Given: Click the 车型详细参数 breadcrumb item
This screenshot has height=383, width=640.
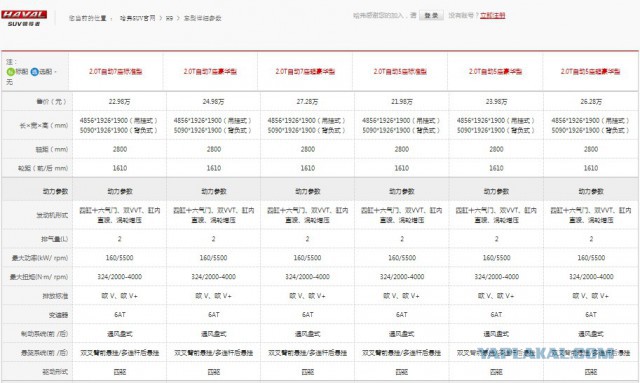Looking at the screenshot, I should (x=202, y=18).
